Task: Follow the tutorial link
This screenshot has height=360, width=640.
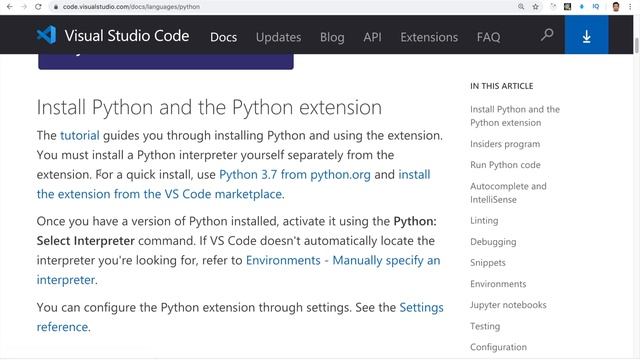Action: point(80,135)
